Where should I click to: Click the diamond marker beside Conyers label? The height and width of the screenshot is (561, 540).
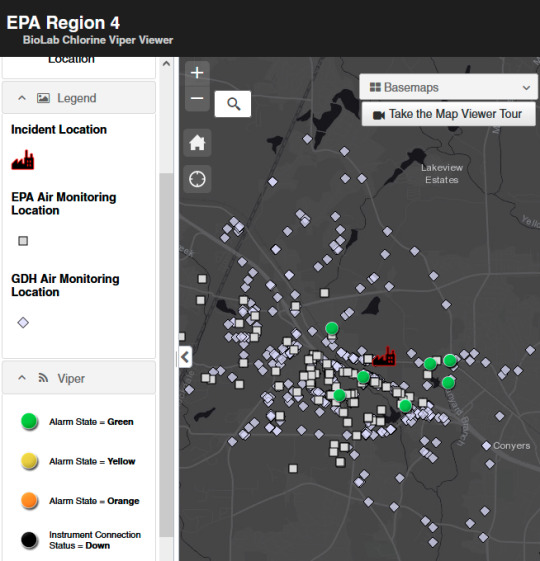(x=486, y=446)
